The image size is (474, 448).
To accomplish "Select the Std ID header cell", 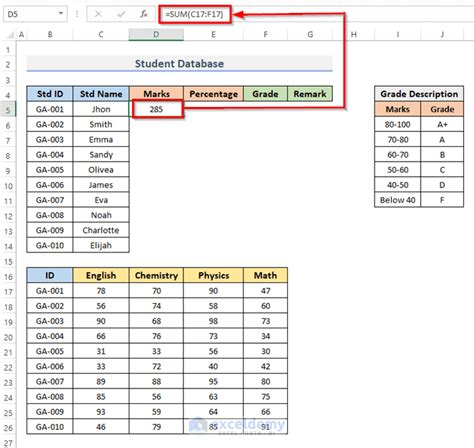I will 50,94.
